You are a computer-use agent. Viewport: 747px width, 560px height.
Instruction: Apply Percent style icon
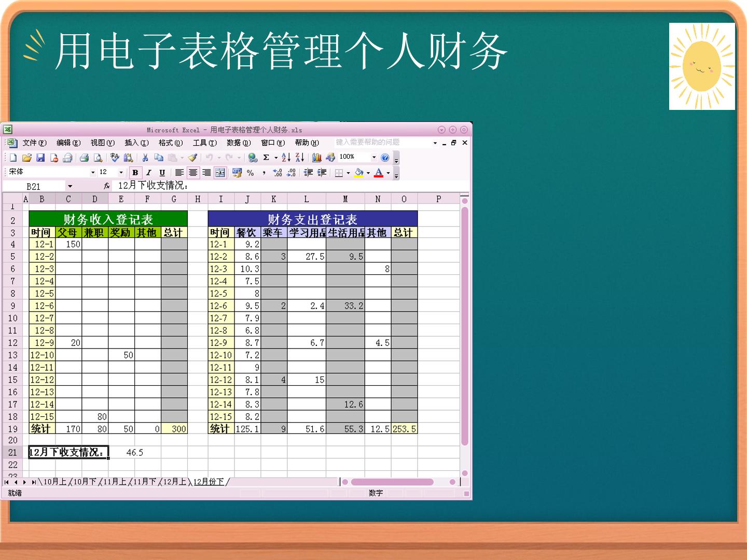[251, 173]
